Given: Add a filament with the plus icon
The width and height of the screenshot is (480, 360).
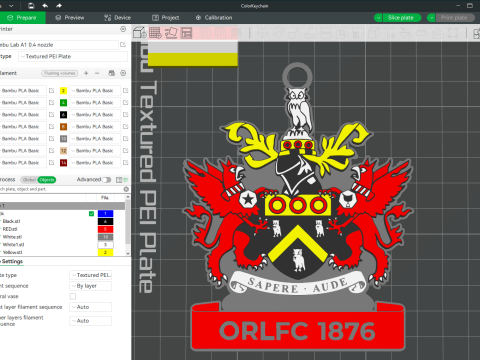Looking at the screenshot, I should click(86, 73).
